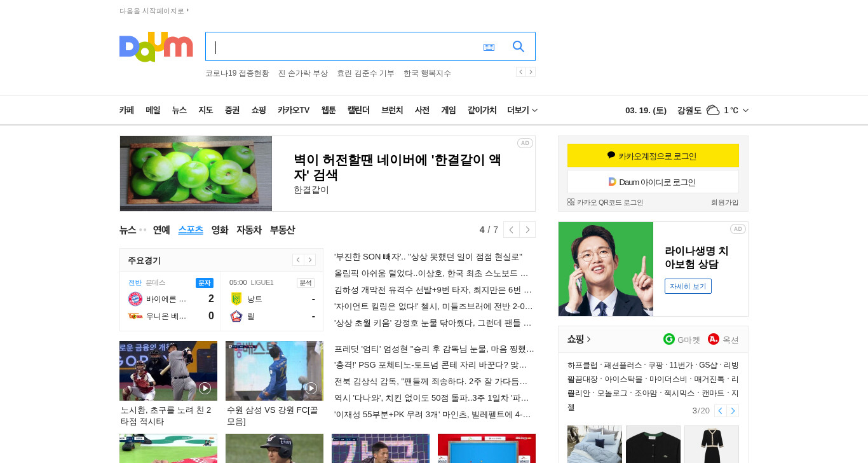868x463 pixels.
Task: Open the 브런치 menu item
Action: click(392, 110)
